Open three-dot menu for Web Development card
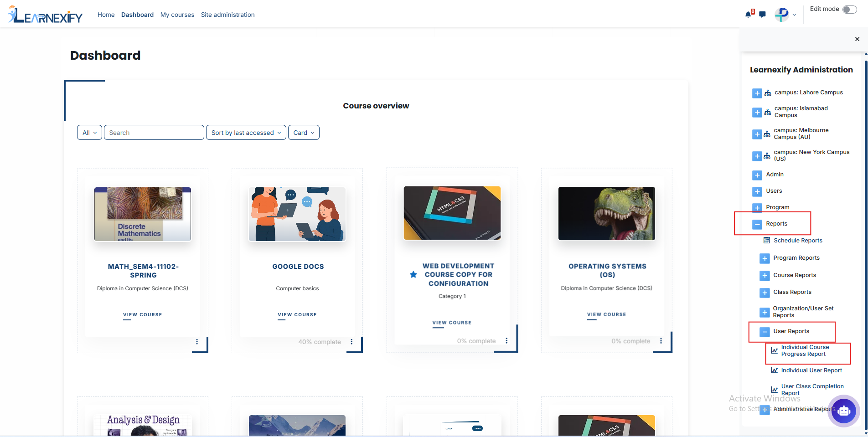Screen dimensions: 868x437 point(506,341)
